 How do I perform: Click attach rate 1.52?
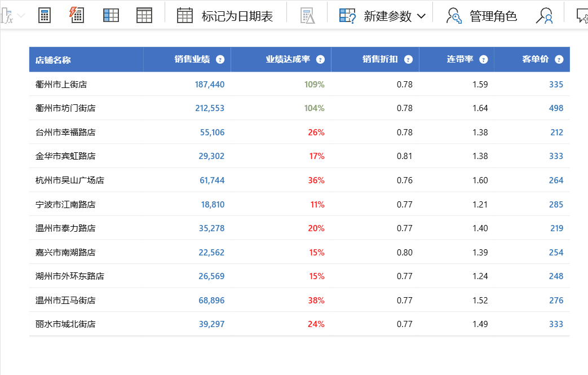click(480, 301)
